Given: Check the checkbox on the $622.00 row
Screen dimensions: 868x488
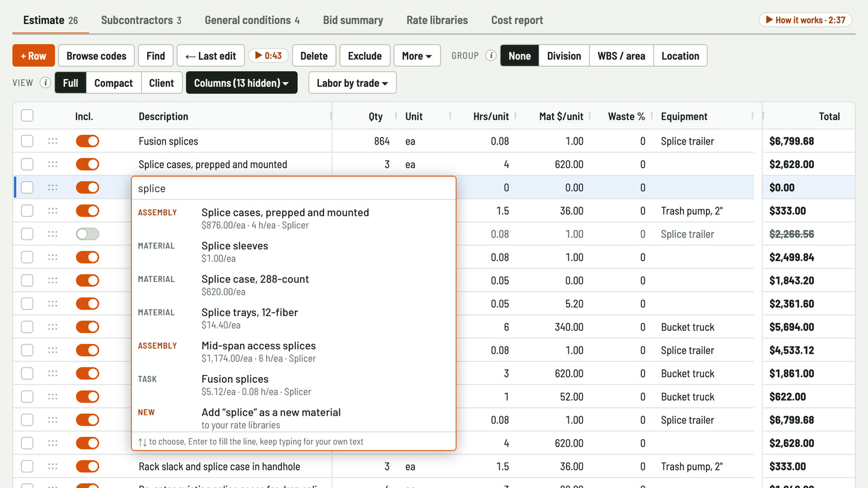Looking at the screenshot, I should click(x=27, y=396).
